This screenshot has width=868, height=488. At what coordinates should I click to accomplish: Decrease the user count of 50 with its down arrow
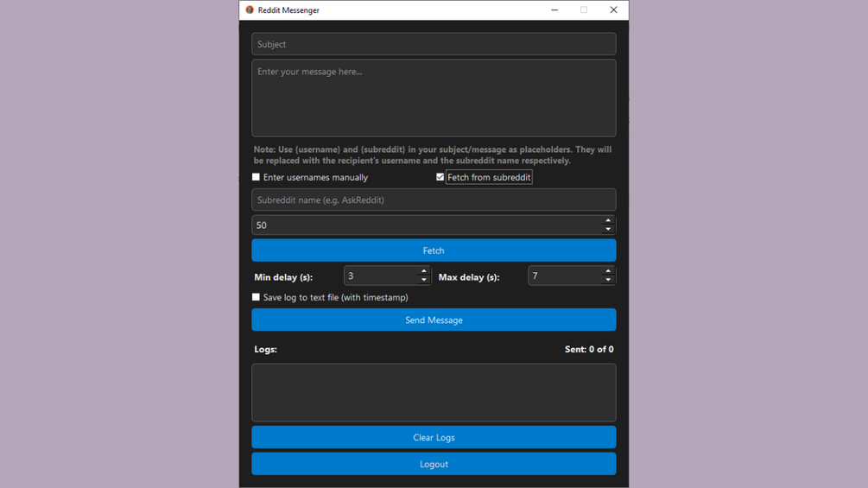608,229
